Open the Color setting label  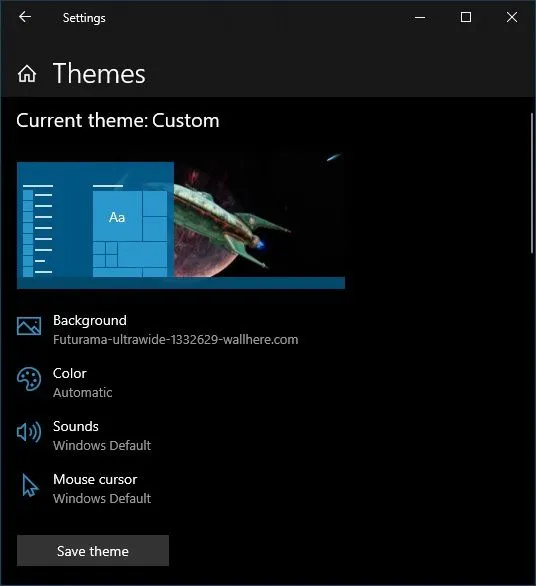coord(70,373)
